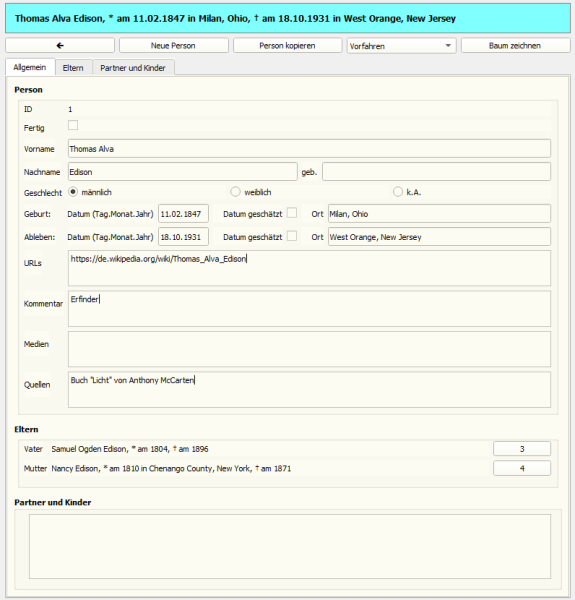Click Nancy Edison mother text

(171, 468)
